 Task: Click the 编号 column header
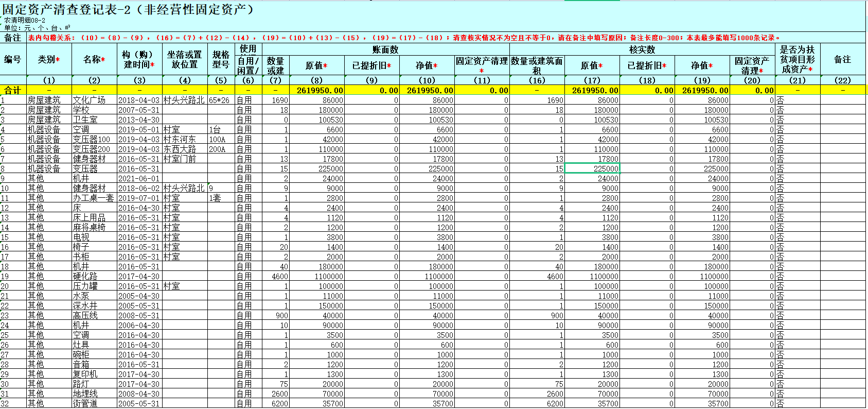(x=13, y=59)
